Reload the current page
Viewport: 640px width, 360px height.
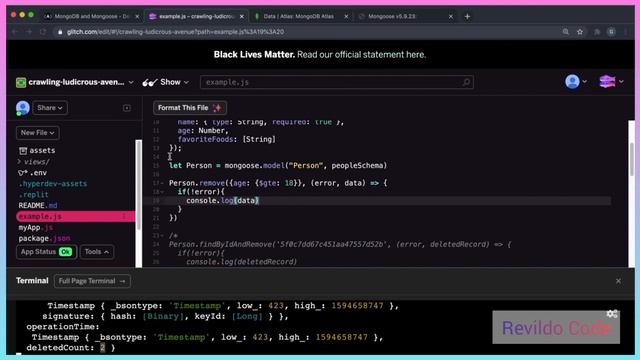tap(42, 32)
